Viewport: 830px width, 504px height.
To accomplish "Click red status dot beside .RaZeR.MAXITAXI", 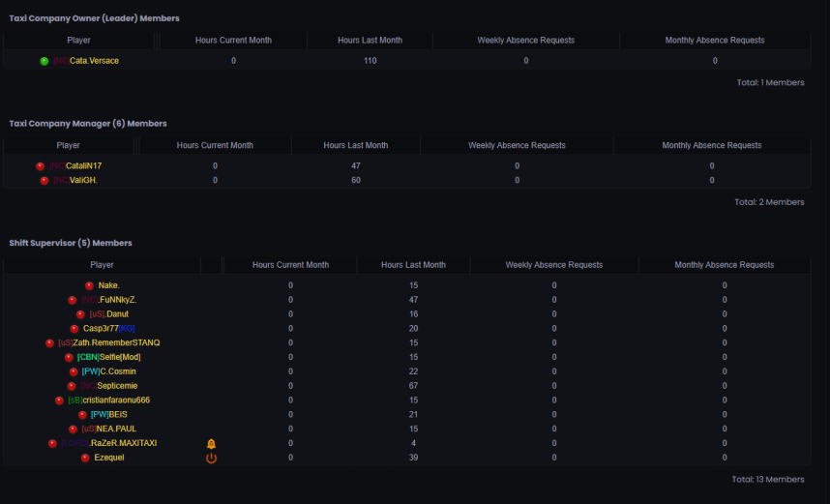I will point(52,444).
